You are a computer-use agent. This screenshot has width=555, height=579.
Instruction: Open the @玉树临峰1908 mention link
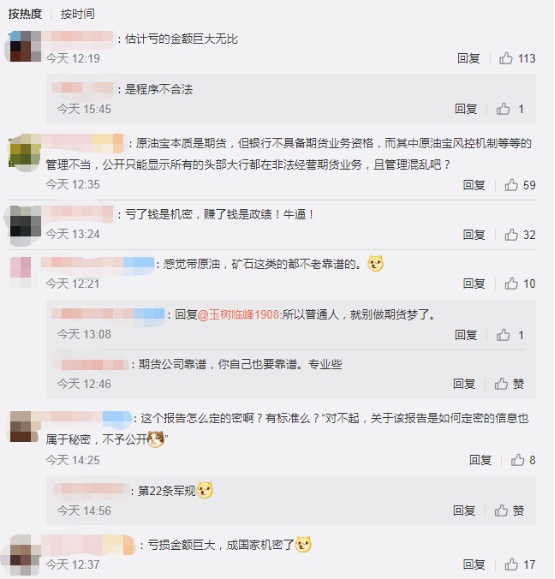coord(240,314)
